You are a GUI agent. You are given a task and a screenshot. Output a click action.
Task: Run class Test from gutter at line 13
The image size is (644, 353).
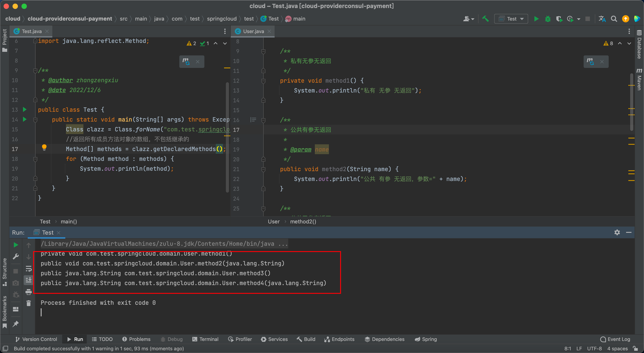point(25,109)
